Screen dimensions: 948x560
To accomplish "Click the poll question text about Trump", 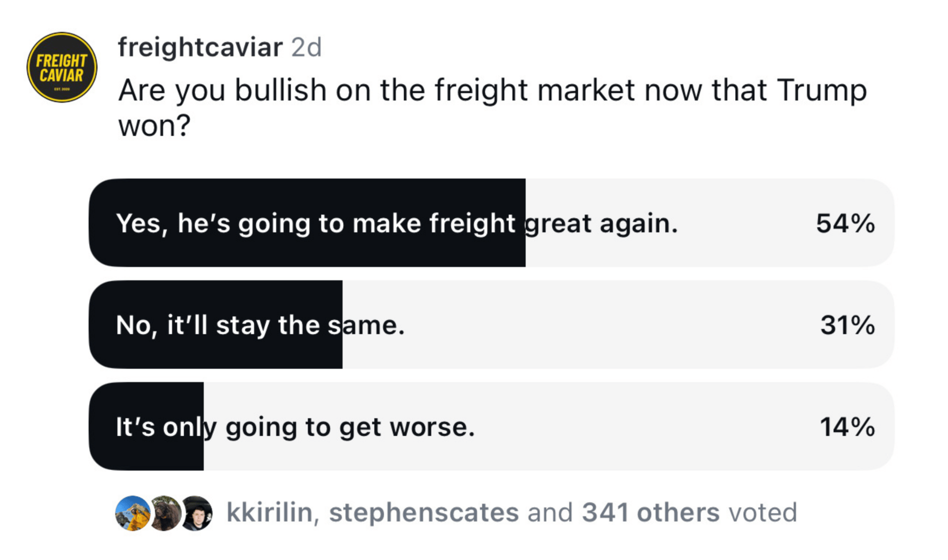I will click(x=492, y=108).
